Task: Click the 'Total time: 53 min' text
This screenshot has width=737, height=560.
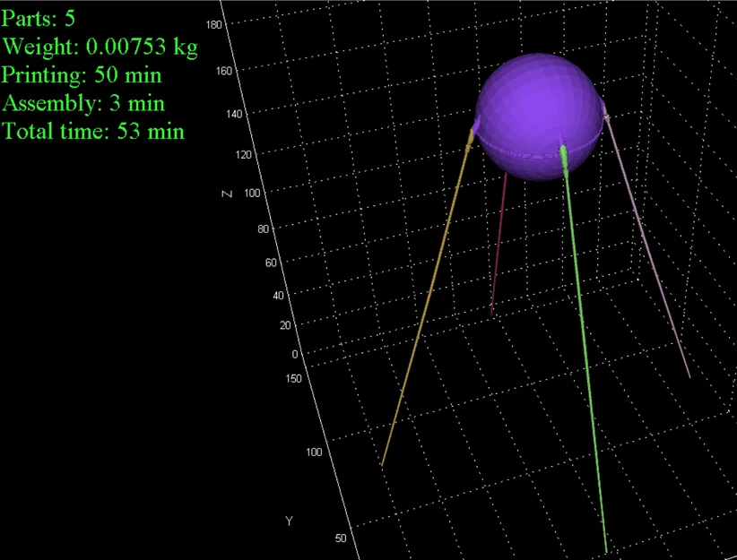Action: pos(93,131)
